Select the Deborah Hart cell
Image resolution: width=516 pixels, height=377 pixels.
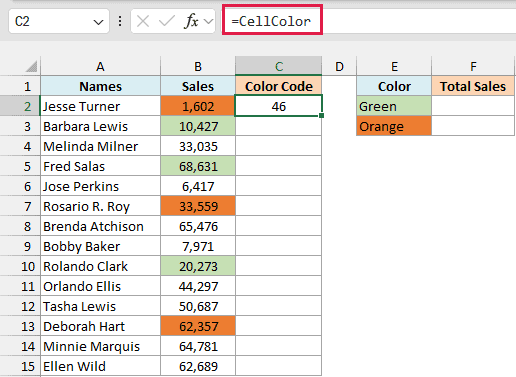101,326
